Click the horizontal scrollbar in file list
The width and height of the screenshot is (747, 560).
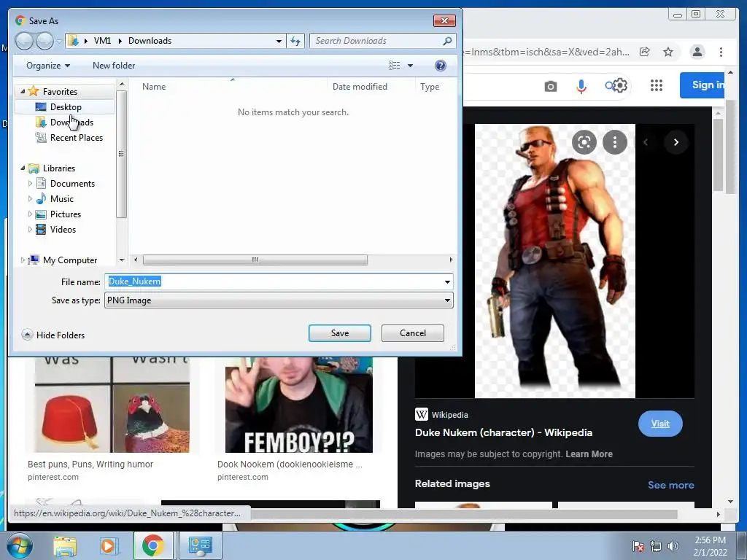255,260
